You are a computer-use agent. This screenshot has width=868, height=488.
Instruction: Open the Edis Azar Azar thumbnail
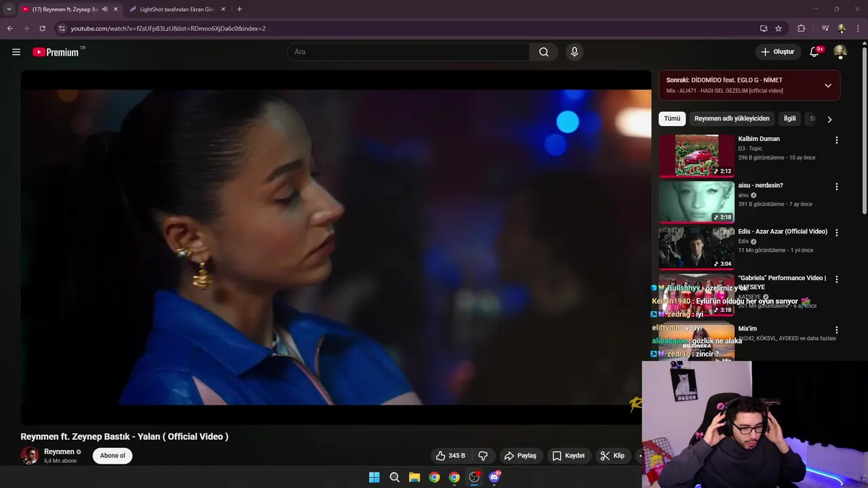[x=696, y=248]
